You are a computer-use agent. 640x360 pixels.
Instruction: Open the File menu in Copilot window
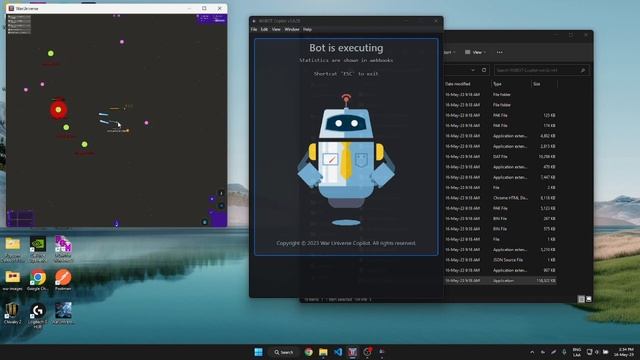coord(254,29)
